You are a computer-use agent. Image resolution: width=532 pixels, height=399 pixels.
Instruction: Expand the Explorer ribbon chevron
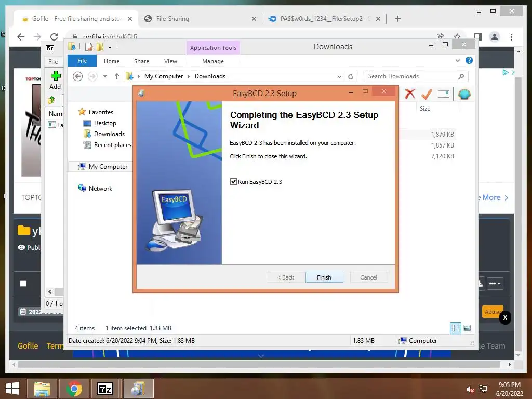click(458, 60)
